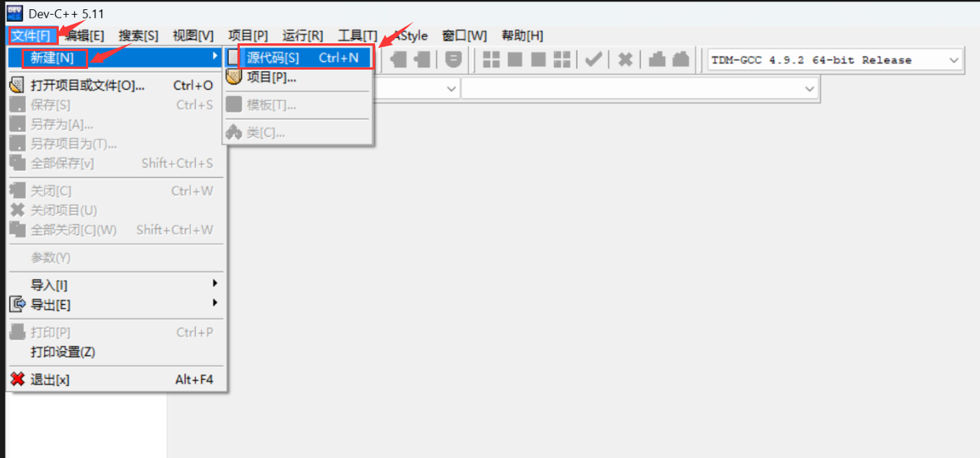
Task: Click the export icon beside 导出[E]
Action: (17, 305)
